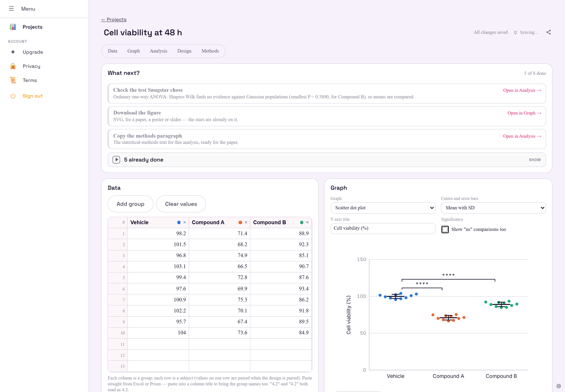Image resolution: width=565 pixels, height=392 pixels.
Task: Click the Compound B cell with 85.1
Action: click(x=281, y=256)
